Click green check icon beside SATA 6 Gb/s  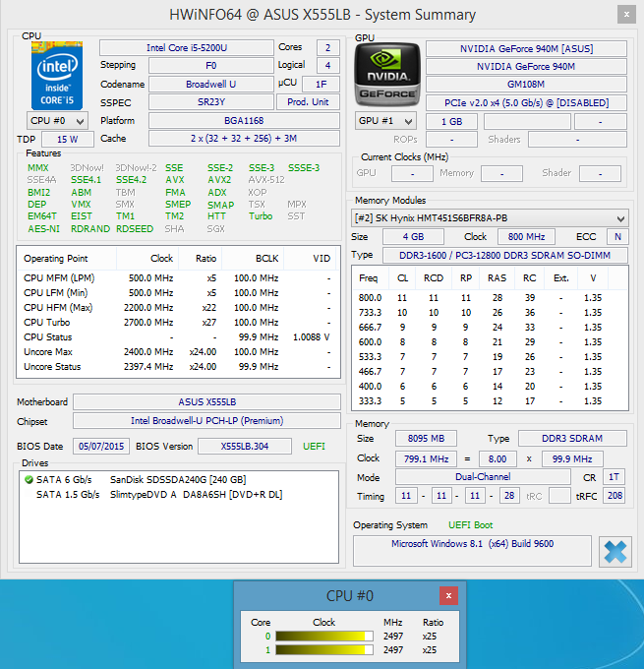click(x=29, y=480)
